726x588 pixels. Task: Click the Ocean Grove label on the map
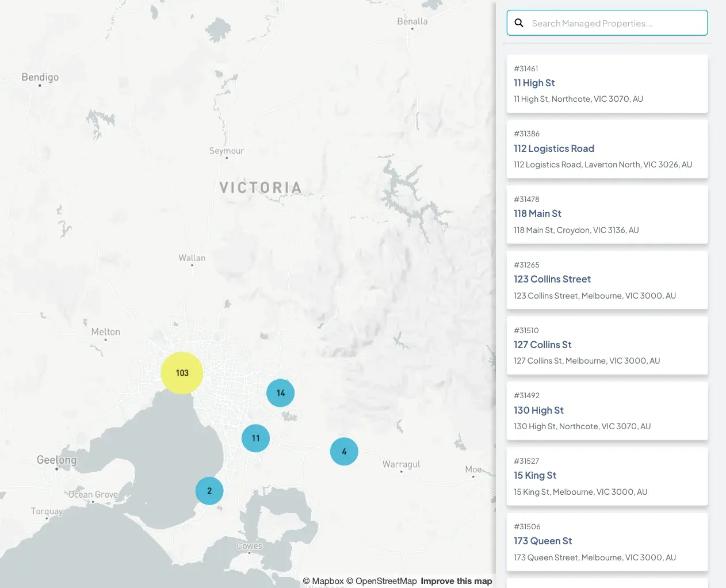click(x=93, y=495)
